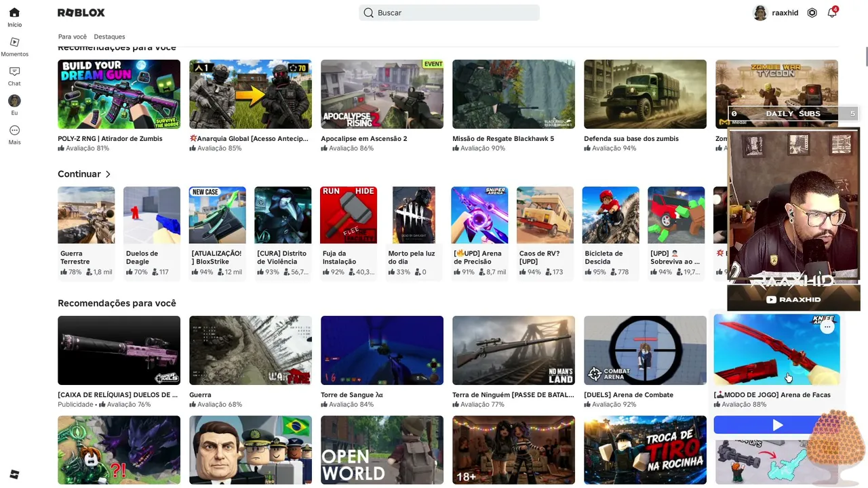Open the 18+ labeled game thumbnail
This screenshot has width=868, height=488.
pyautogui.click(x=513, y=450)
